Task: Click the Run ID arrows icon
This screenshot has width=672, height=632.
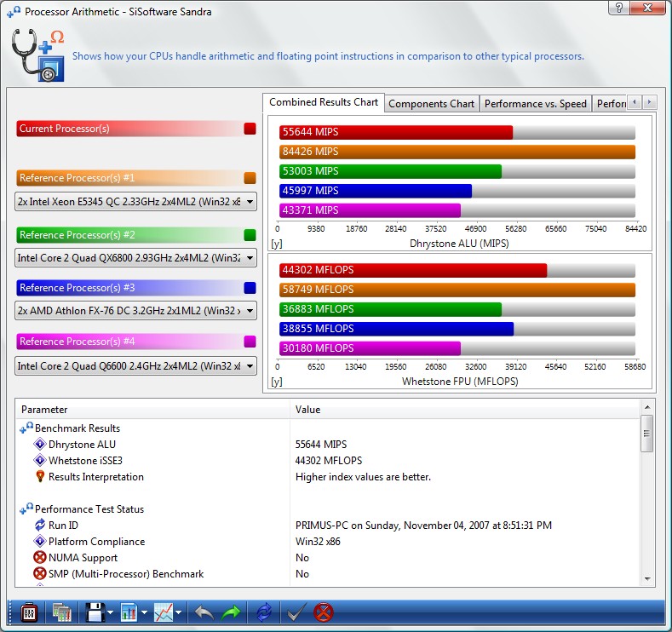Action: 40,525
